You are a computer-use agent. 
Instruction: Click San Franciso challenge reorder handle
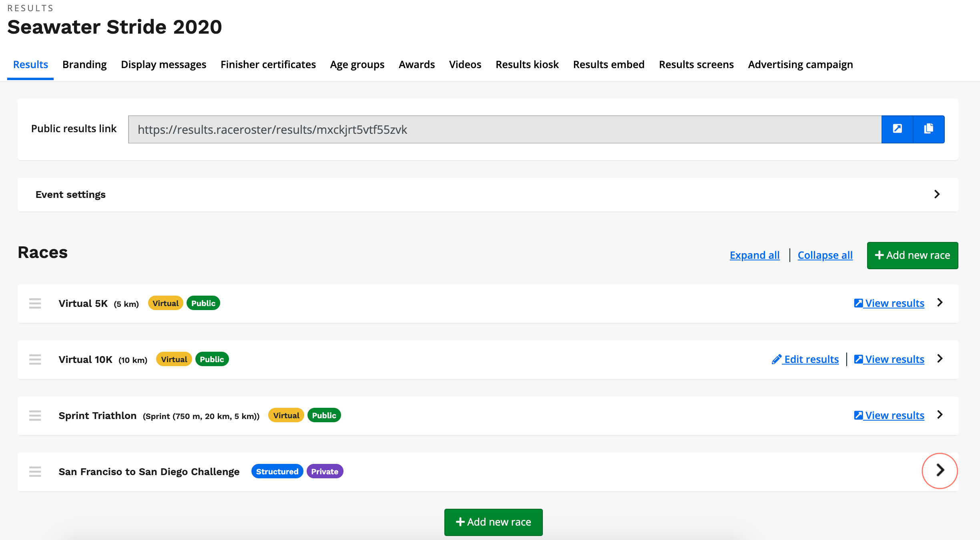point(35,471)
